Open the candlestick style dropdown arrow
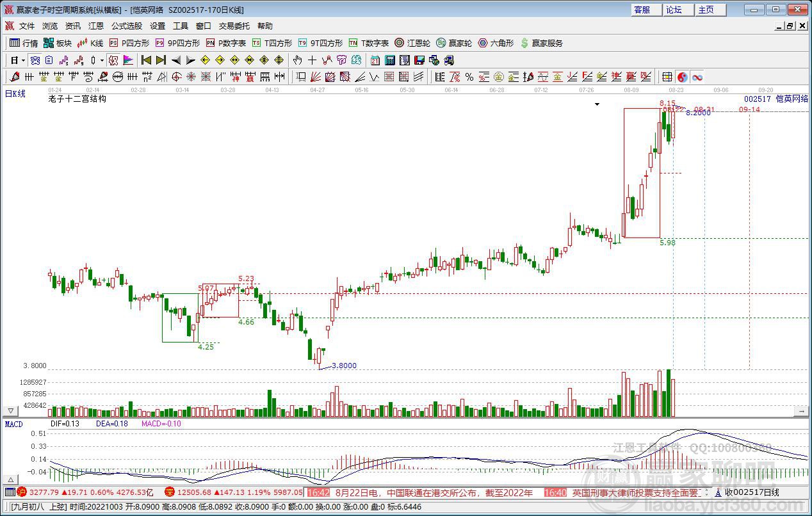 coord(102,60)
